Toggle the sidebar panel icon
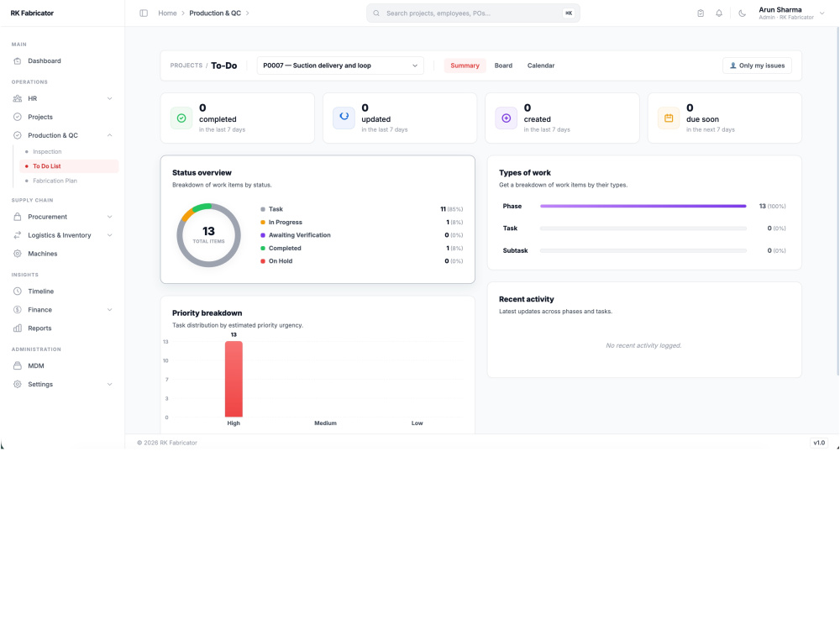The width and height of the screenshot is (840, 630). pos(144,13)
